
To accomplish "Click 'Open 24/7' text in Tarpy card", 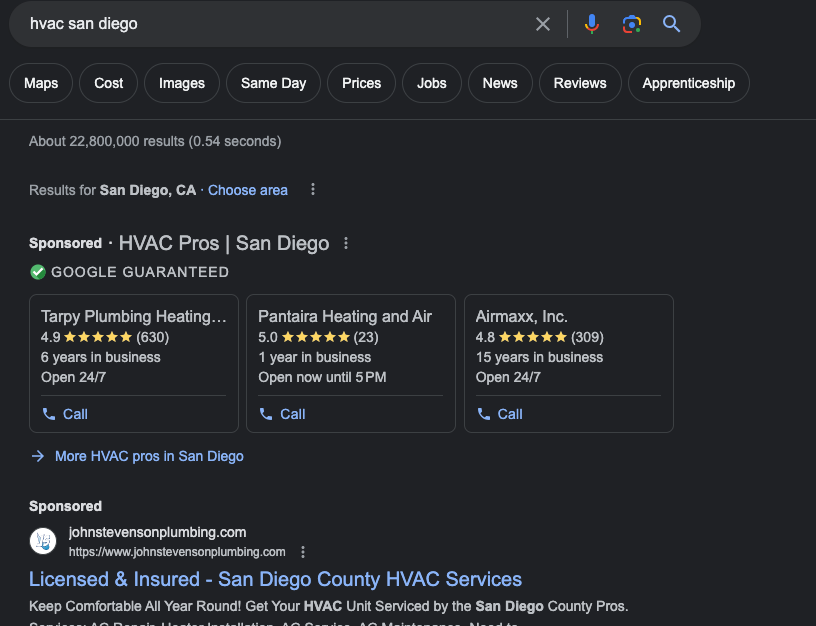I will (x=73, y=377).
